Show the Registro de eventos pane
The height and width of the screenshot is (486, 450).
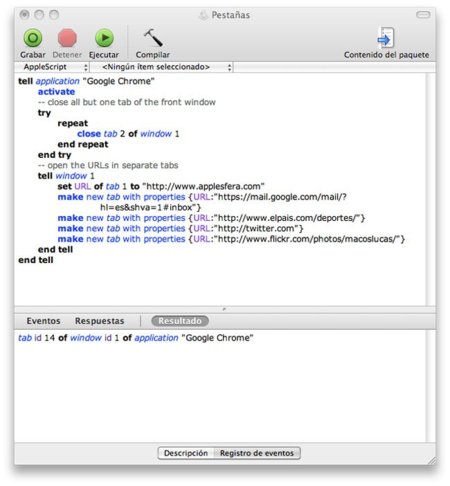pyautogui.click(x=257, y=453)
